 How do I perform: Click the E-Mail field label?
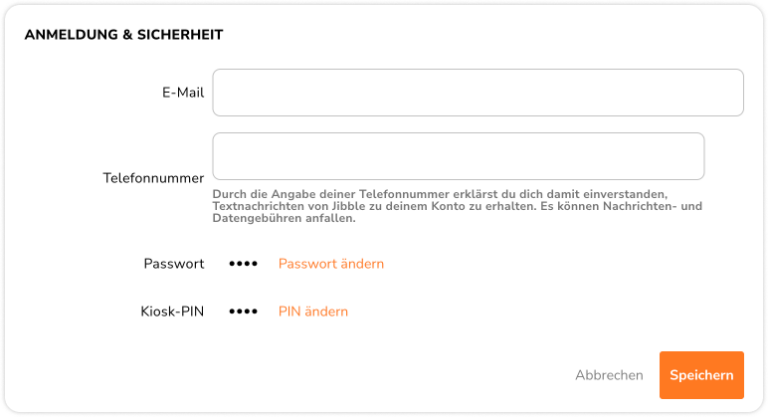pyautogui.click(x=183, y=93)
